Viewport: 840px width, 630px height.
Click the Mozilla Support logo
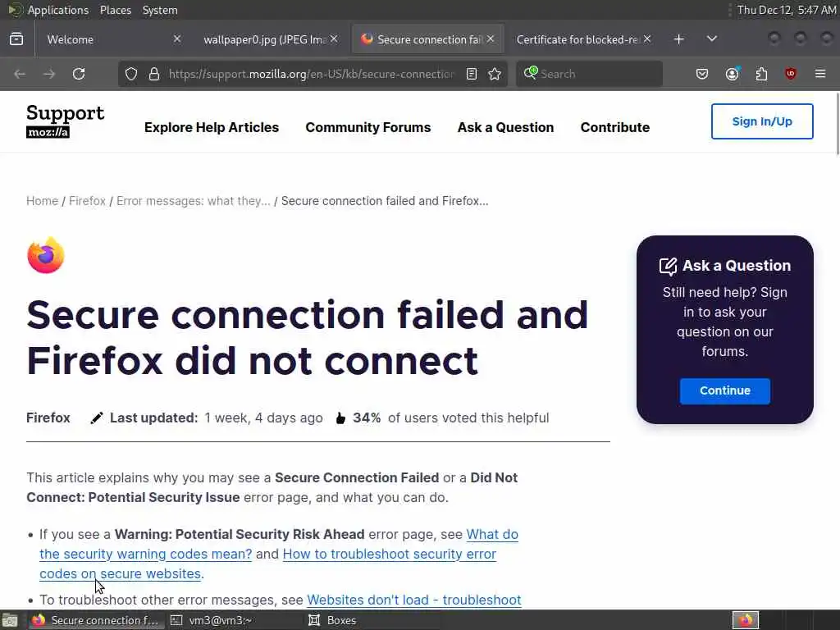[x=66, y=121]
